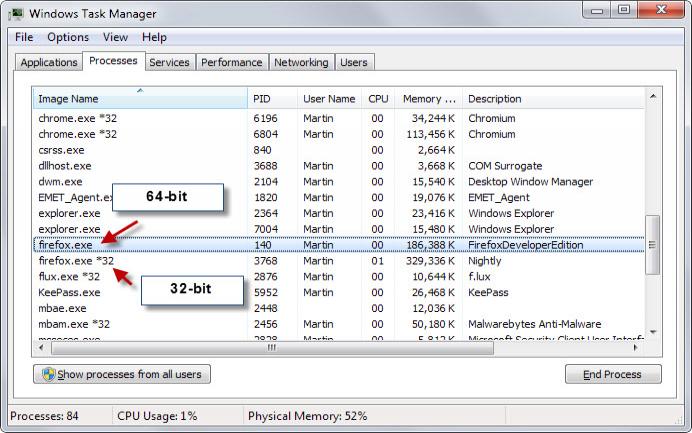Open the Help menu
Viewport: 692px width, 433px height.
[x=154, y=37]
